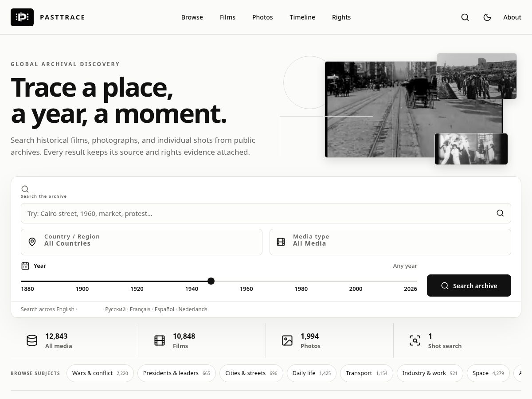Click the location pin icon
This screenshot has height=399, width=532.
point(32,242)
